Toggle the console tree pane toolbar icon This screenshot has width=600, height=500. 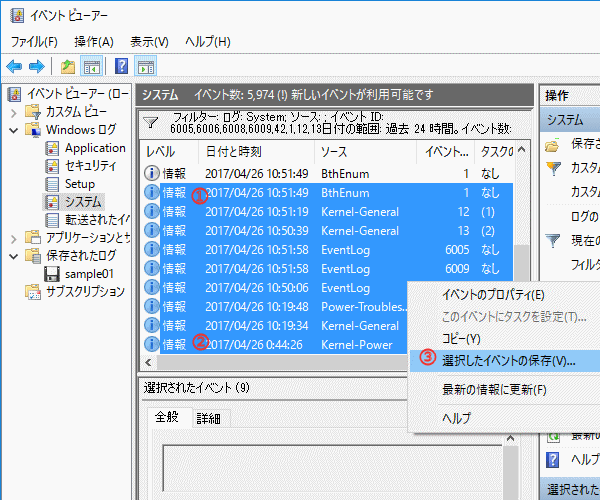click(91, 67)
